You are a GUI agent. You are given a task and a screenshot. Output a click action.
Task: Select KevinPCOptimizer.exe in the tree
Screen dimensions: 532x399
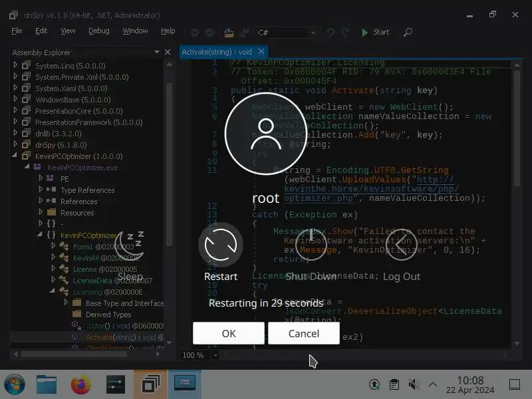pyautogui.click(x=82, y=168)
